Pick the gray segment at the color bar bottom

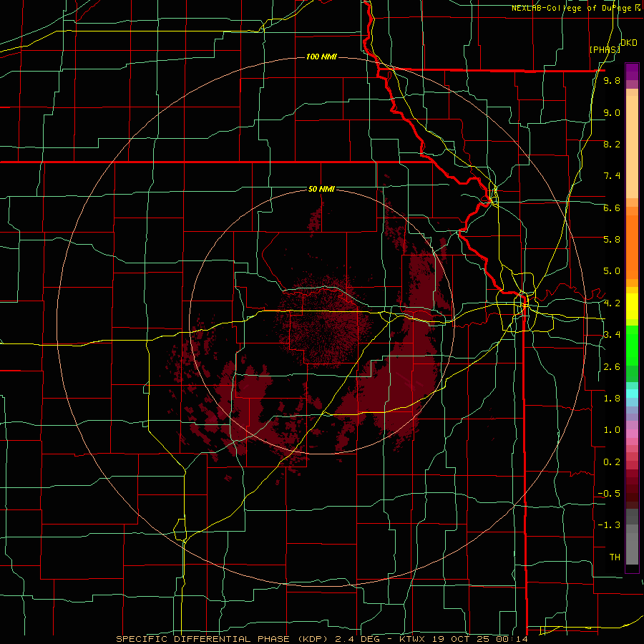632,548
